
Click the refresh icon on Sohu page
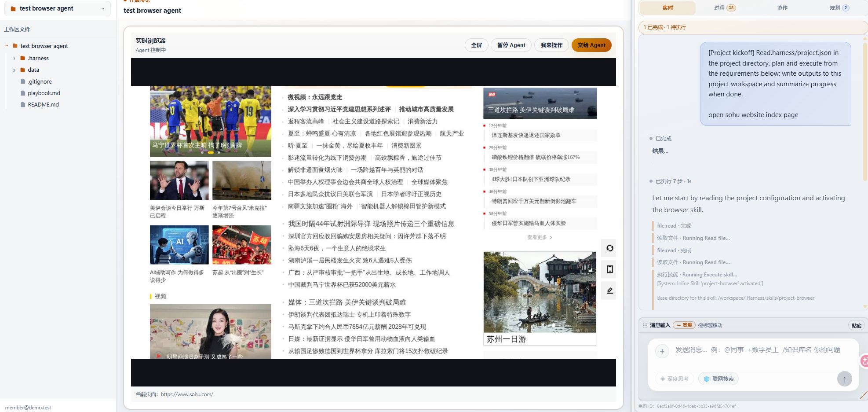609,248
